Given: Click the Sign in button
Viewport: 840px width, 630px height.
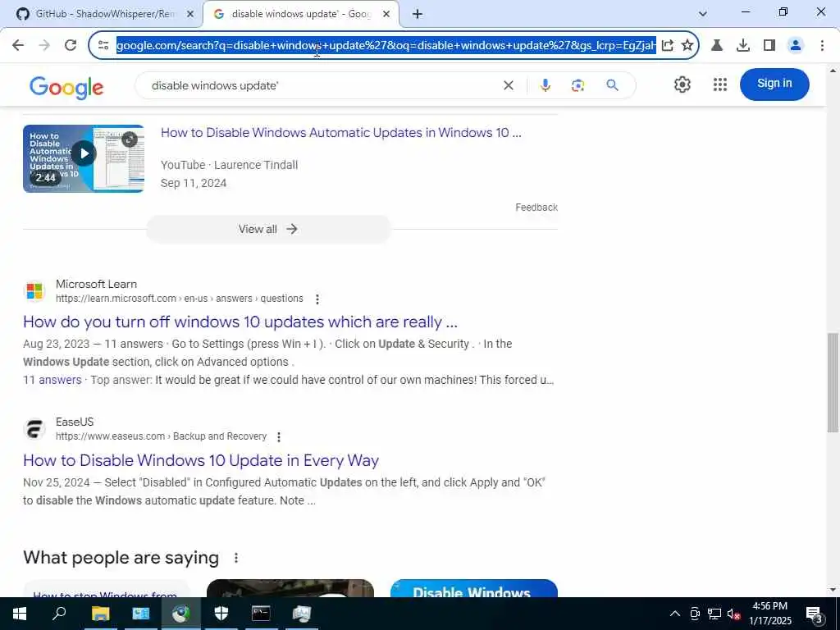Looking at the screenshot, I should [774, 84].
